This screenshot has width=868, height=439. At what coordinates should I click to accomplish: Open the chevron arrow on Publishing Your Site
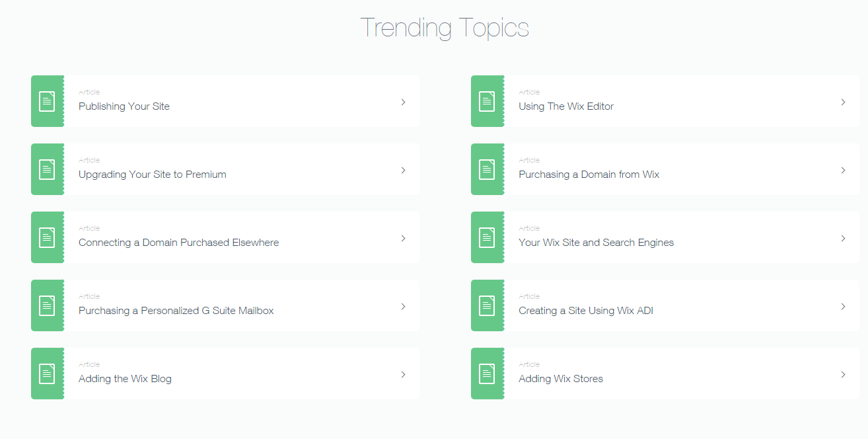click(403, 102)
